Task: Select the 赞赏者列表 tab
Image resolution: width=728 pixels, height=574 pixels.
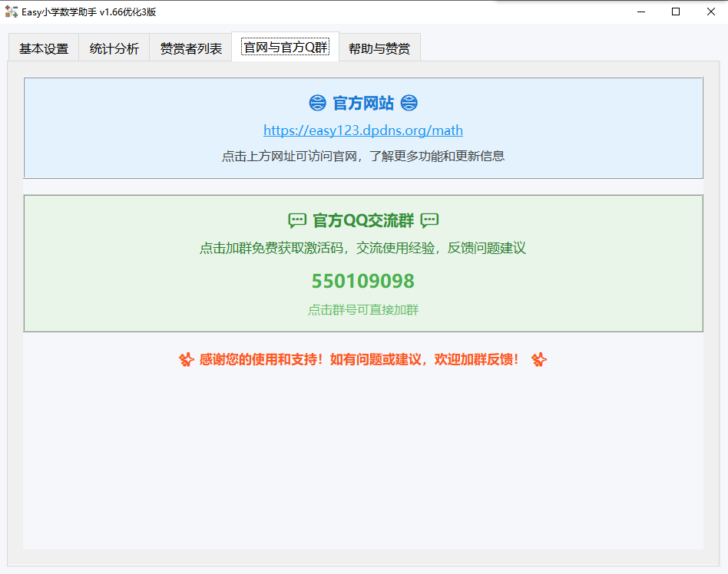Action: pos(190,47)
